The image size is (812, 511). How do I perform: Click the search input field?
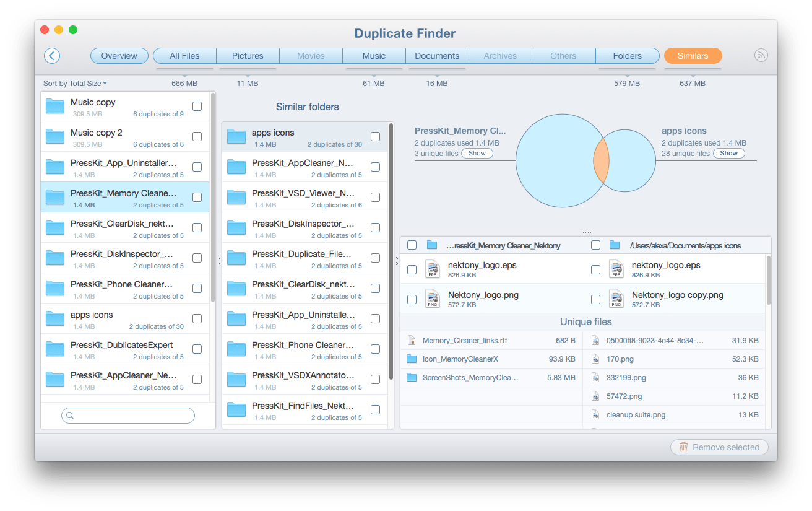point(128,416)
